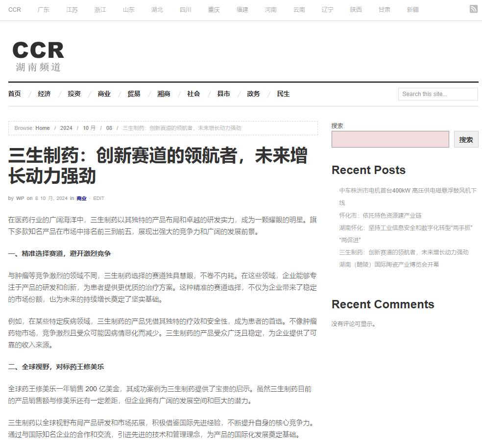Click subheading 一、精准选择赛道，避开激烈竞争
Viewport: 482px width, 448px height.
(x=59, y=253)
